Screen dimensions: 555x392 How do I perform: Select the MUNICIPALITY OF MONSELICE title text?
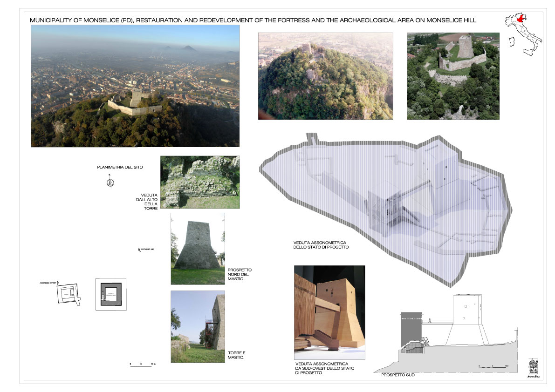[253, 20]
